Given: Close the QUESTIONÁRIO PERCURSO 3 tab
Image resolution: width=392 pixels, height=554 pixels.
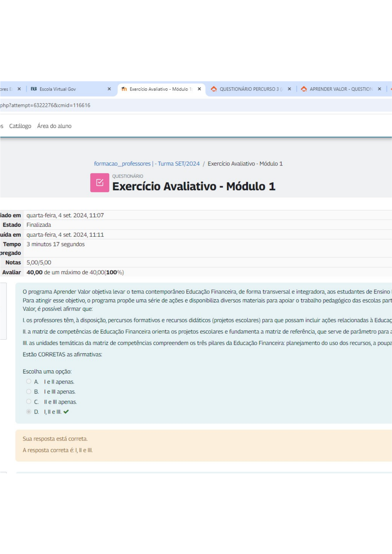Looking at the screenshot, I should click(x=289, y=89).
